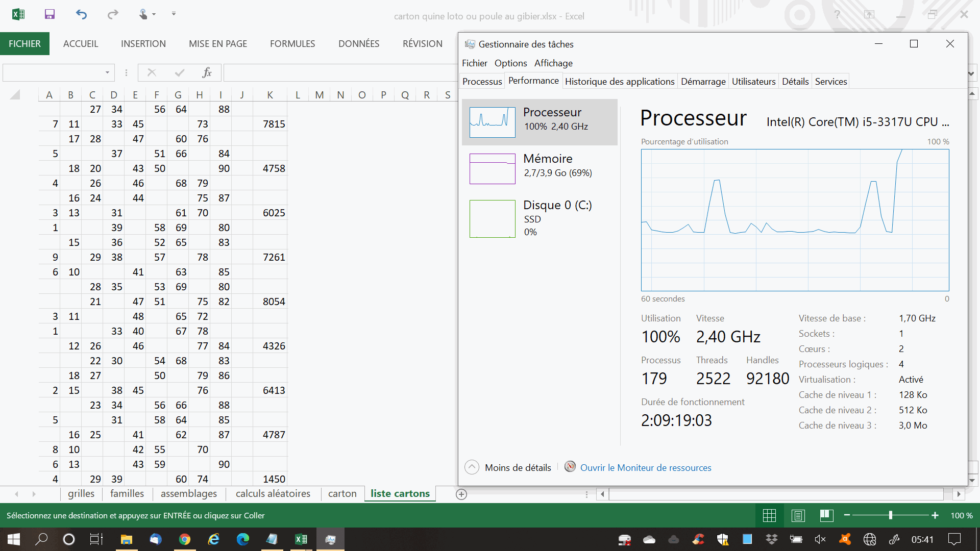
Task: Open the familles sheet tab
Action: tap(127, 494)
